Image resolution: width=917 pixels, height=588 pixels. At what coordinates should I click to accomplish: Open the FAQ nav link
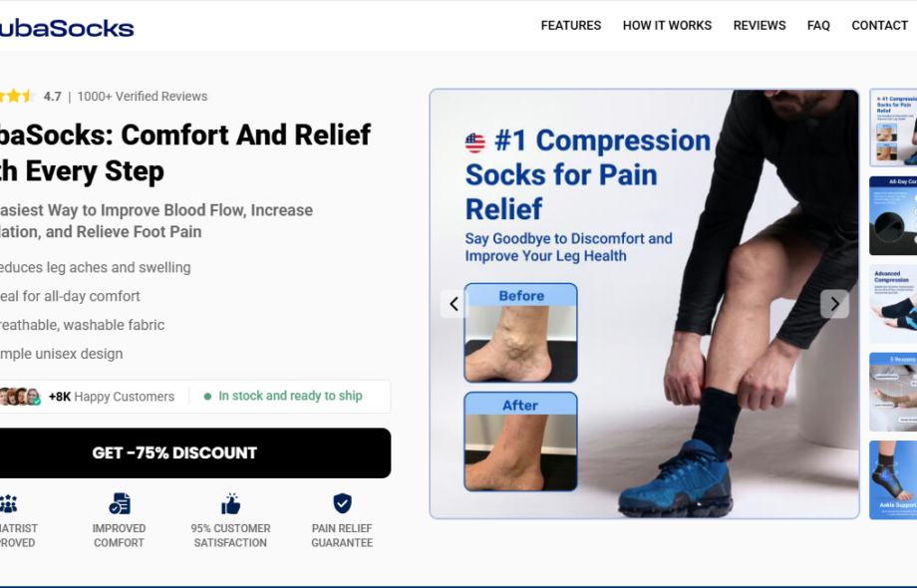point(818,26)
